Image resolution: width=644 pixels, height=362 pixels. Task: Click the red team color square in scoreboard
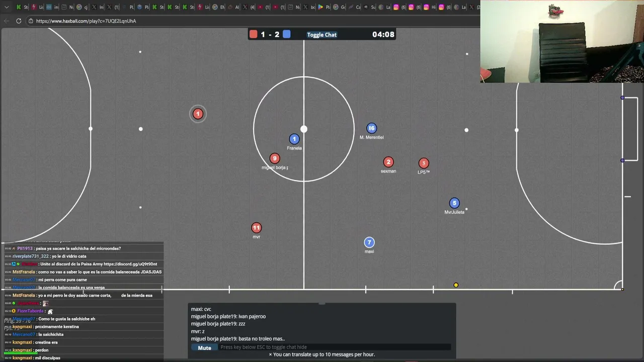[x=254, y=34]
